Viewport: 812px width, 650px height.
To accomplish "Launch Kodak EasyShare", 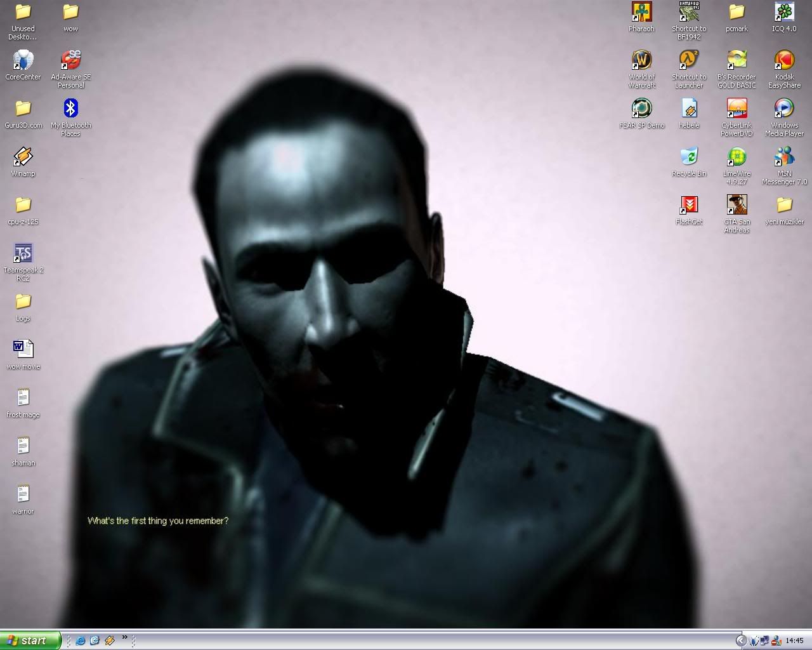I will 784,60.
